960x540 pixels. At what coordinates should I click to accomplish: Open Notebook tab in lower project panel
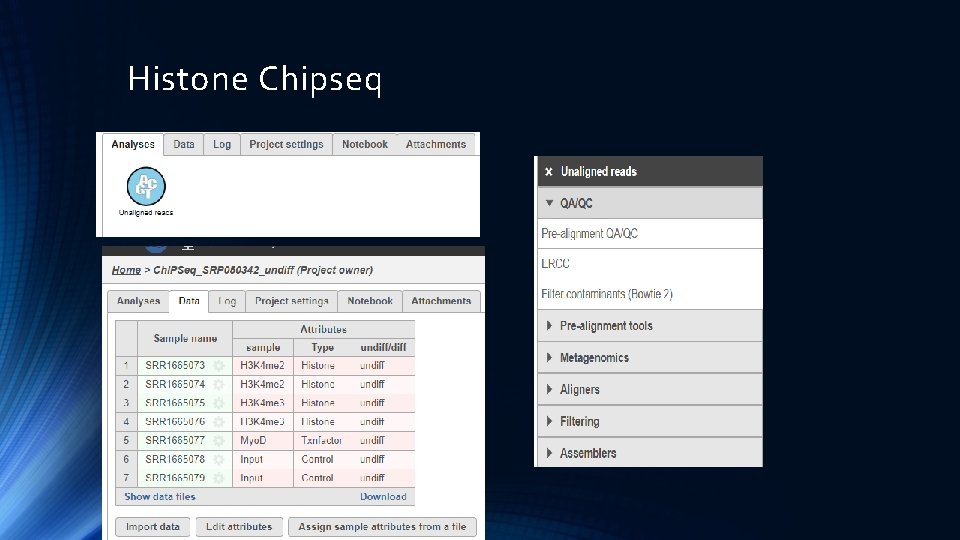[370, 301]
